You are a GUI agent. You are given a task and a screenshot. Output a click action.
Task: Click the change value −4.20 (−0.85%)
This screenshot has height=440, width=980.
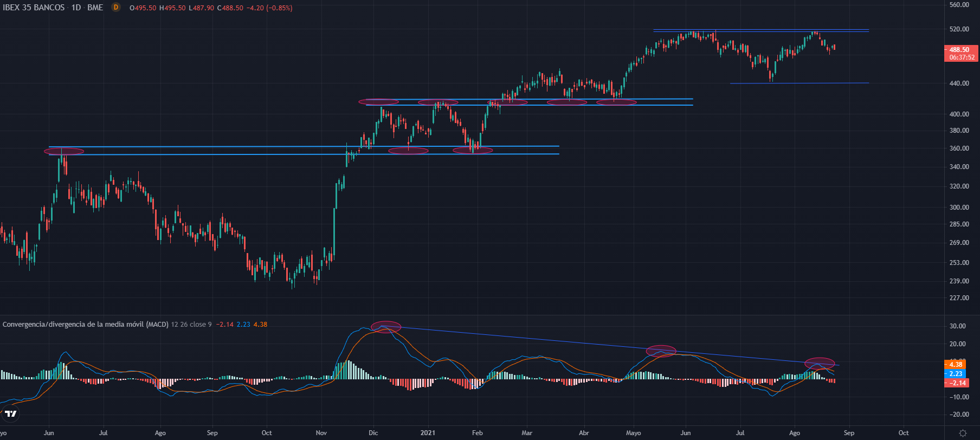269,8
